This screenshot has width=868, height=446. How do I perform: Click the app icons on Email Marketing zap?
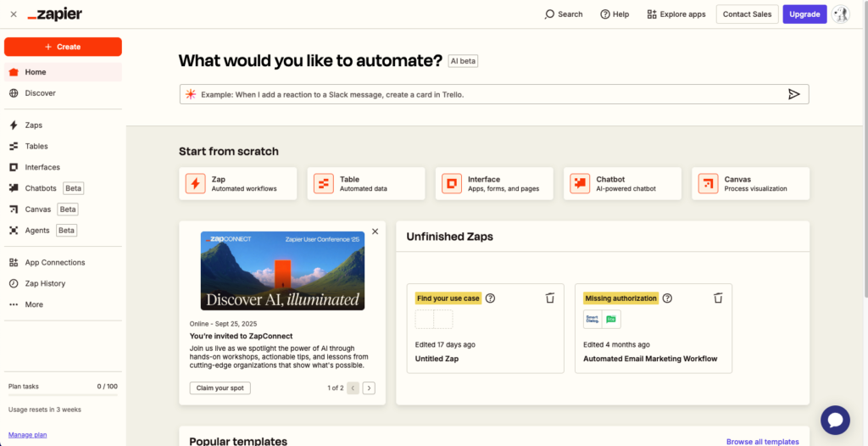[603, 319]
